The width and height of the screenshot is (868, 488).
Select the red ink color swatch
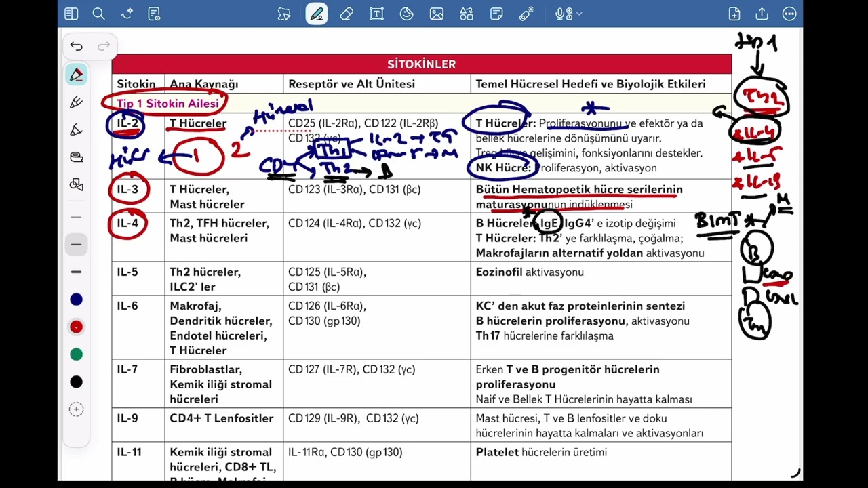(76, 327)
